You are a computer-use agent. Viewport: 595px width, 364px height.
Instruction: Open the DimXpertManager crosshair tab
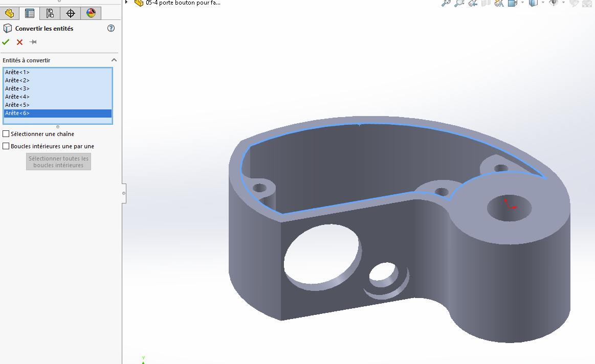tap(71, 13)
